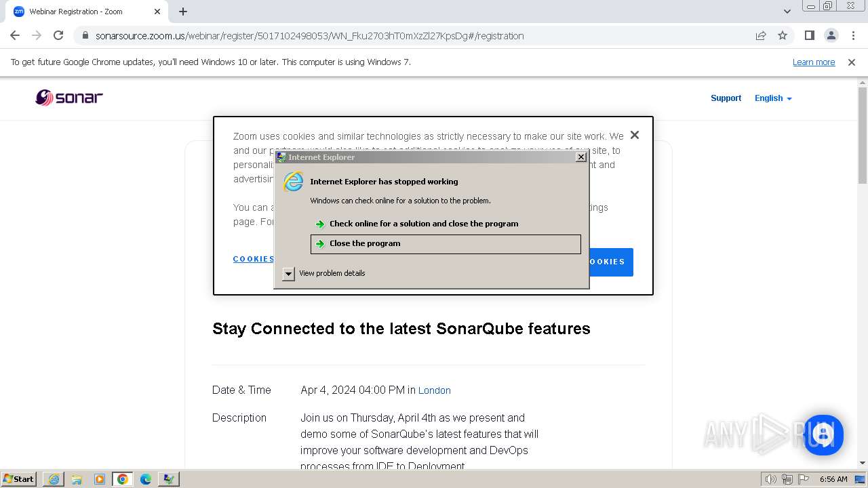
Task: Open Windows Media Player from taskbar
Action: 100,479
